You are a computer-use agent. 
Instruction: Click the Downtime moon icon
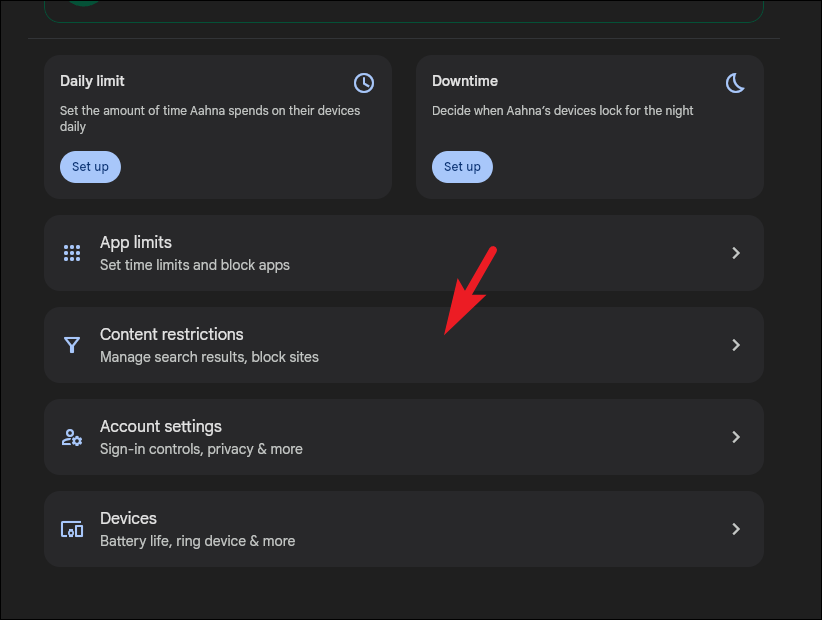coord(735,83)
